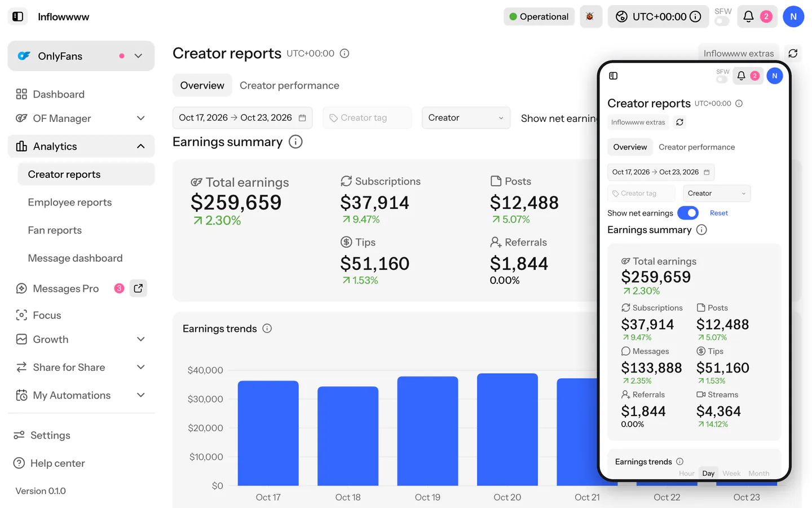The width and height of the screenshot is (812, 508).
Task: Click Reset link in mobile preview
Action: tap(718, 213)
